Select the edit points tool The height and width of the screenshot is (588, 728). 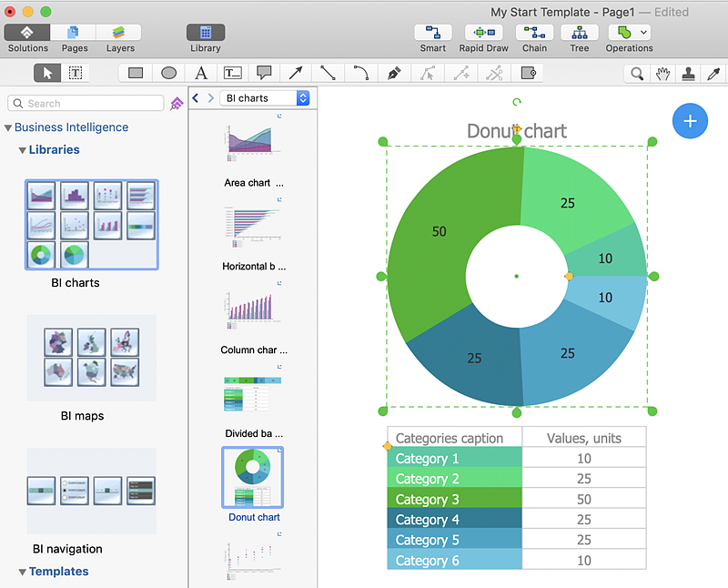(428, 73)
